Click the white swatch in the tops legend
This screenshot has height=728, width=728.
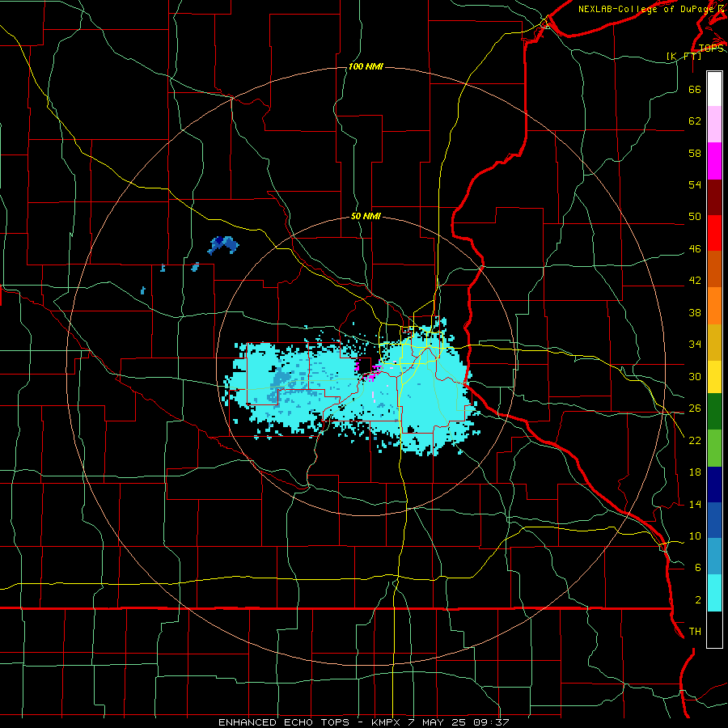pyautogui.click(x=714, y=89)
